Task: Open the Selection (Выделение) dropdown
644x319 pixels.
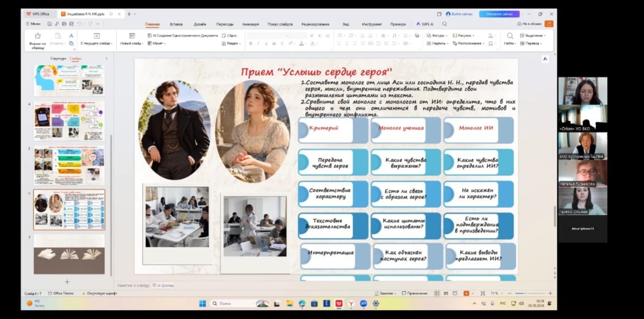Action: (533, 35)
